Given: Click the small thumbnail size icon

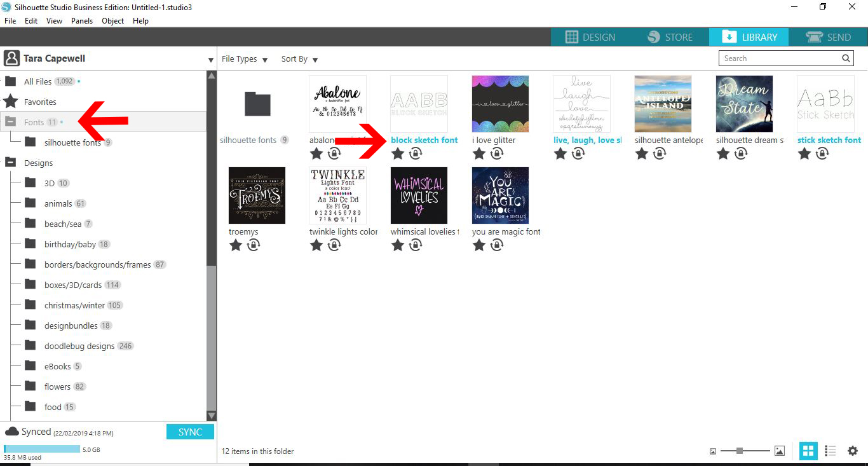Looking at the screenshot, I should (713, 451).
